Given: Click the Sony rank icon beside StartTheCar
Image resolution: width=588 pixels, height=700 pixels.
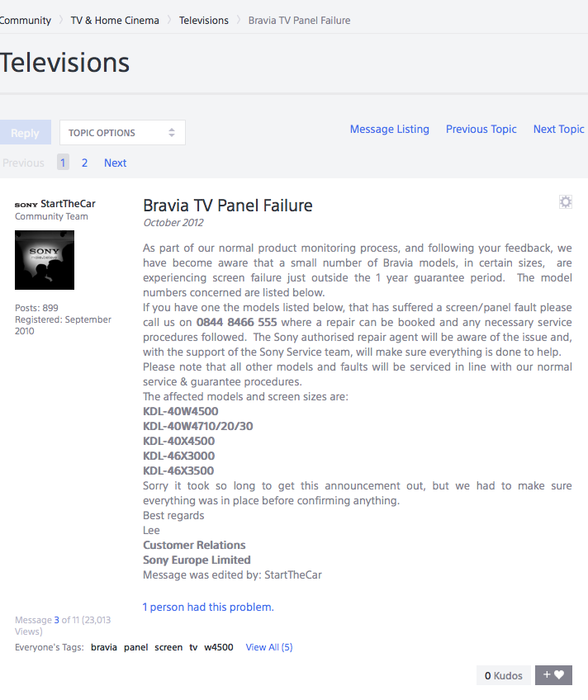Looking at the screenshot, I should pos(26,204).
